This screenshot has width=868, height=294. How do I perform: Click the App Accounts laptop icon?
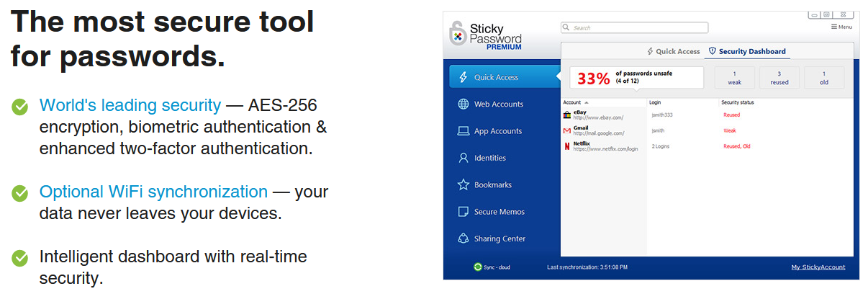[x=464, y=131]
